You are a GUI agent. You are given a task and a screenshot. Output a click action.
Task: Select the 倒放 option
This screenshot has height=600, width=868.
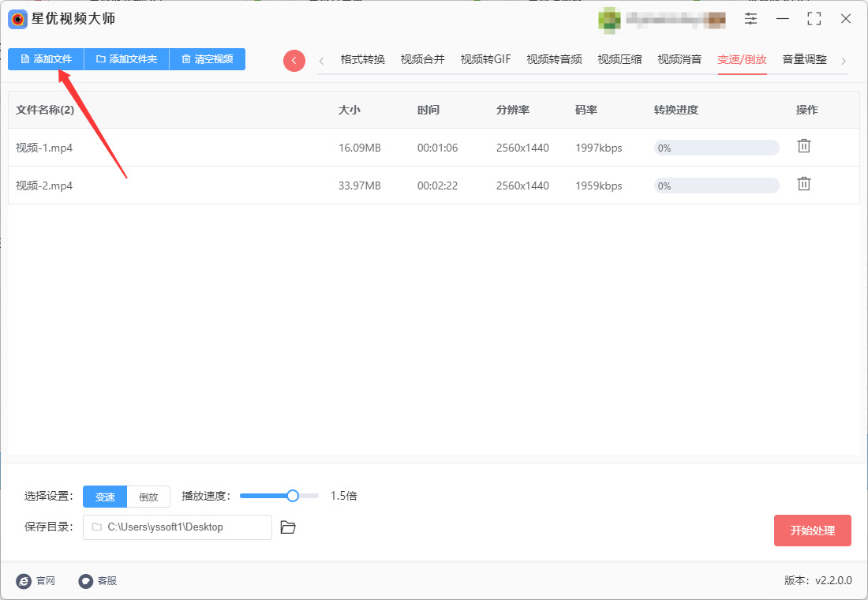tap(148, 497)
